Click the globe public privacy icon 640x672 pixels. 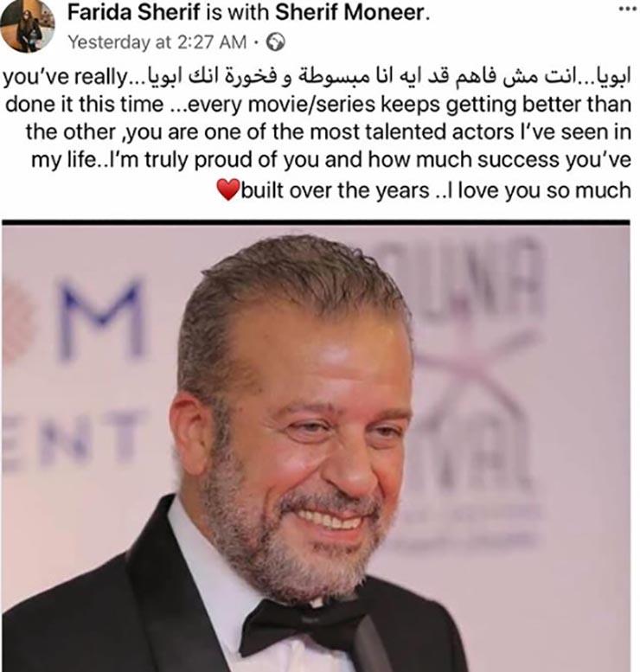(275, 42)
